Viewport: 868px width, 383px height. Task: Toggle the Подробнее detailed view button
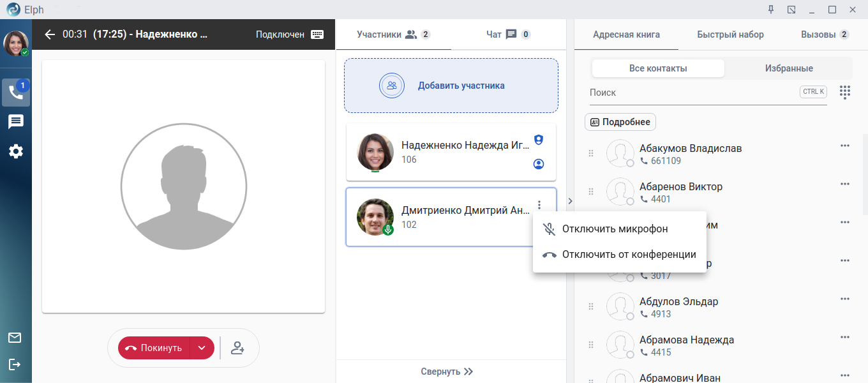click(620, 122)
